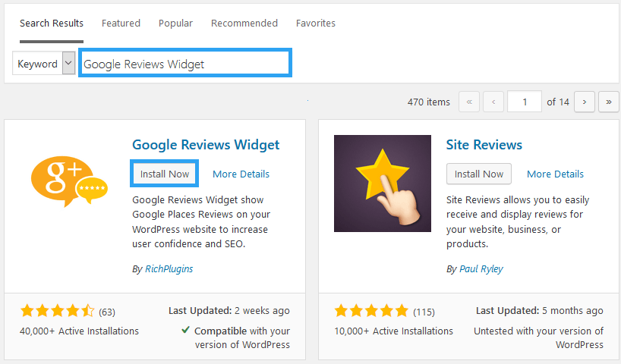Install the Google Reviews Widget plugin
This screenshot has width=621, height=364.
(x=164, y=174)
